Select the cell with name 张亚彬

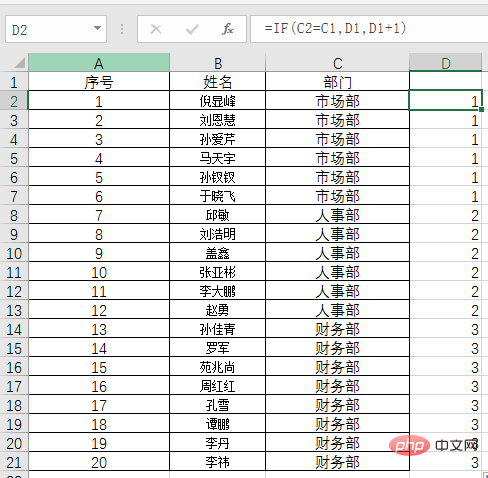[217, 271]
